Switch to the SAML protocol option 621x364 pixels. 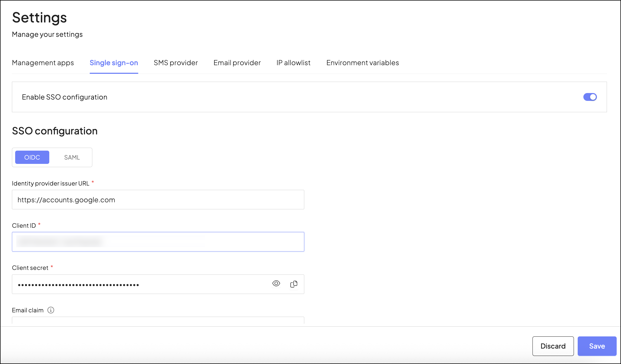pyautogui.click(x=72, y=157)
